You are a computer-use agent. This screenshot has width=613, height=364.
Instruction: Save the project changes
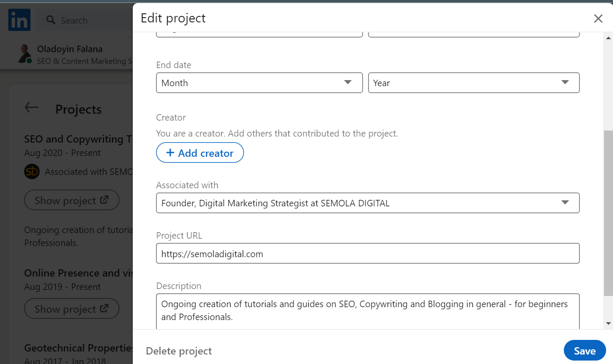tap(585, 351)
